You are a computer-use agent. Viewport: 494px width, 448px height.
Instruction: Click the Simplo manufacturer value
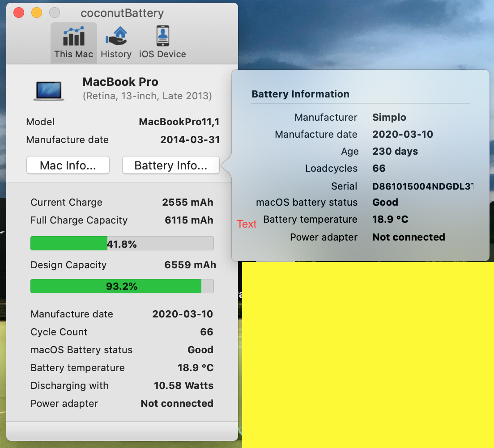[389, 118]
